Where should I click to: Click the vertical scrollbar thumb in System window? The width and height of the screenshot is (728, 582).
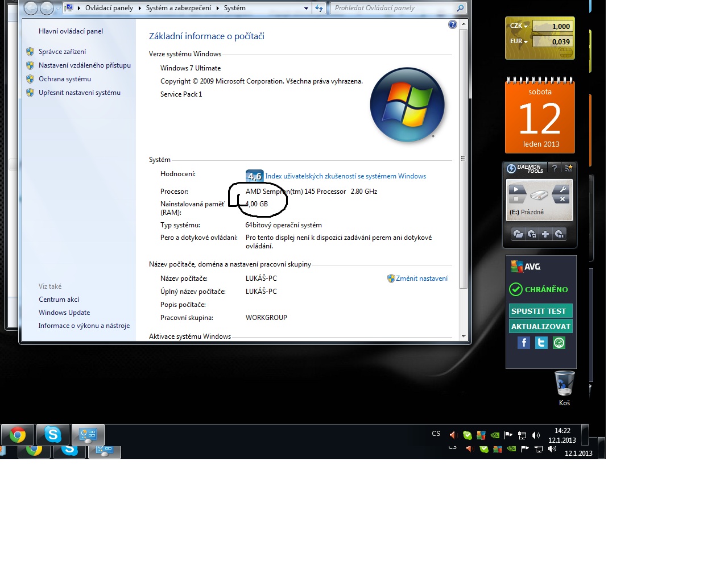[464, 159]
